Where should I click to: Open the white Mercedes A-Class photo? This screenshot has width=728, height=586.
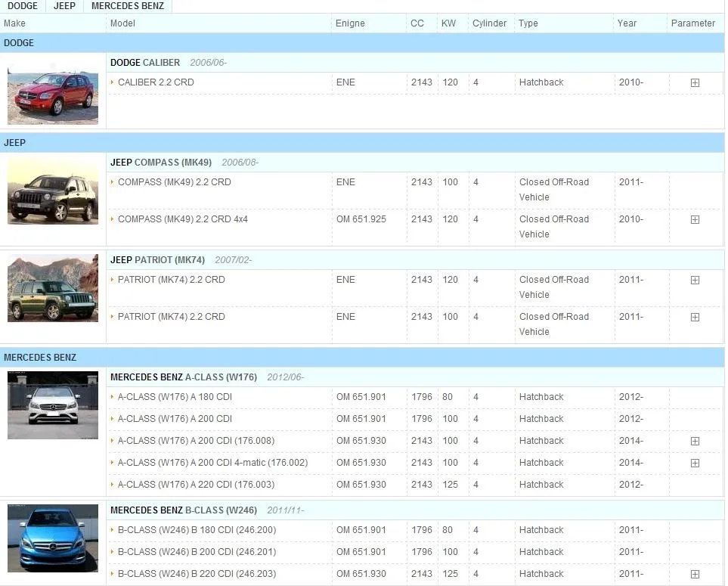pos(53,405)
